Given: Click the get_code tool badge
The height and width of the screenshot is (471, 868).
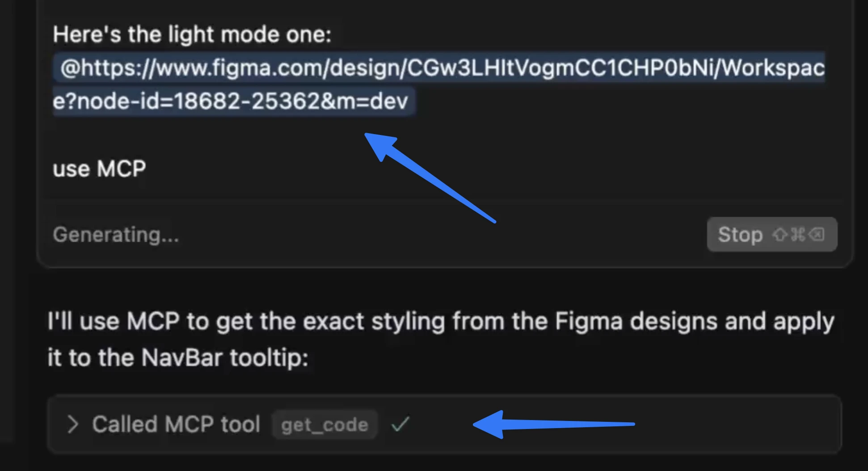Looking at the screenshot, I should 324,425.
